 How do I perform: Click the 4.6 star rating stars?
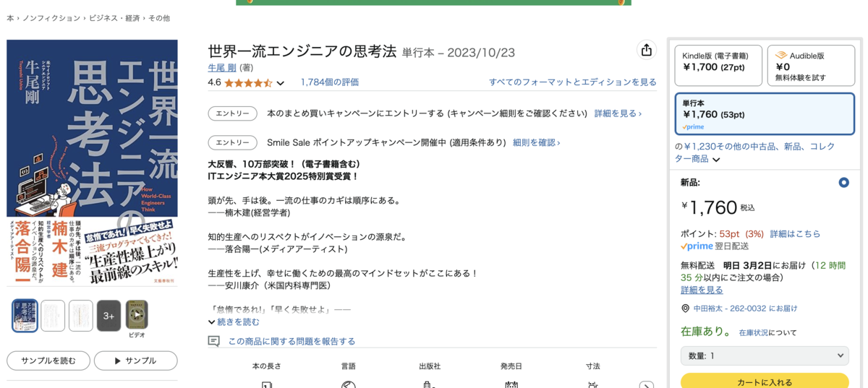click(248, 83)
